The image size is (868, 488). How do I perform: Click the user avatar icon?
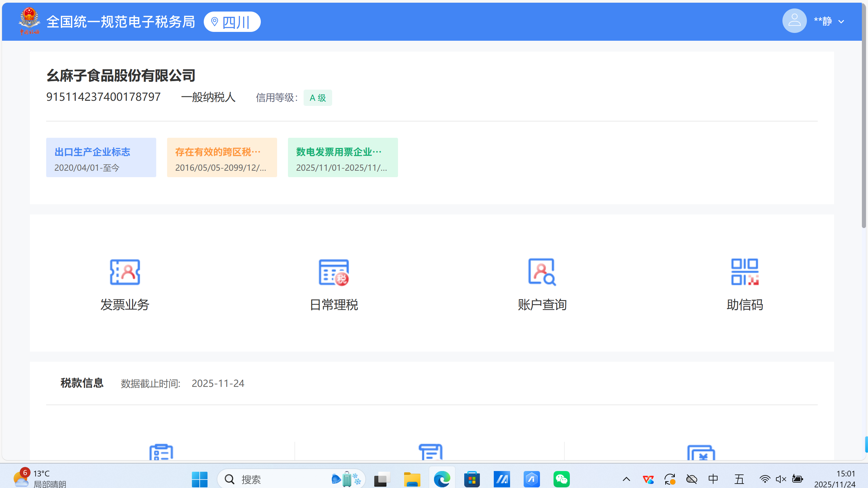794,21
